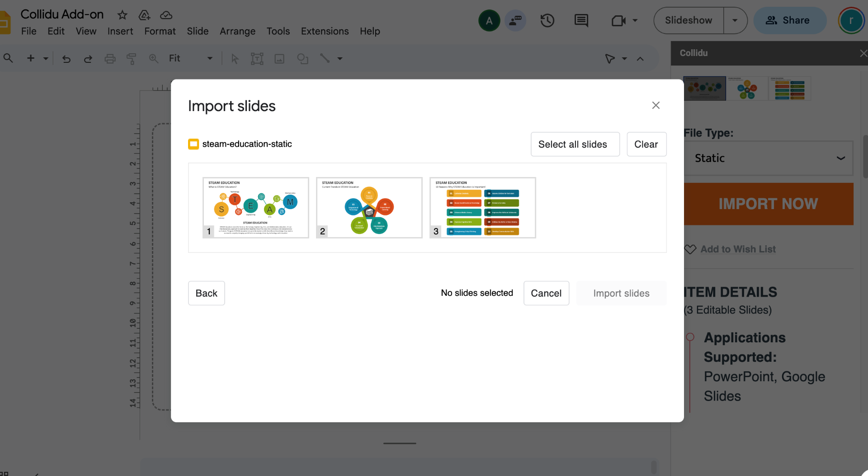Click the IMPORT NOW button
Image resolution: width=868 pixels, height=476 pixels.
769,204
